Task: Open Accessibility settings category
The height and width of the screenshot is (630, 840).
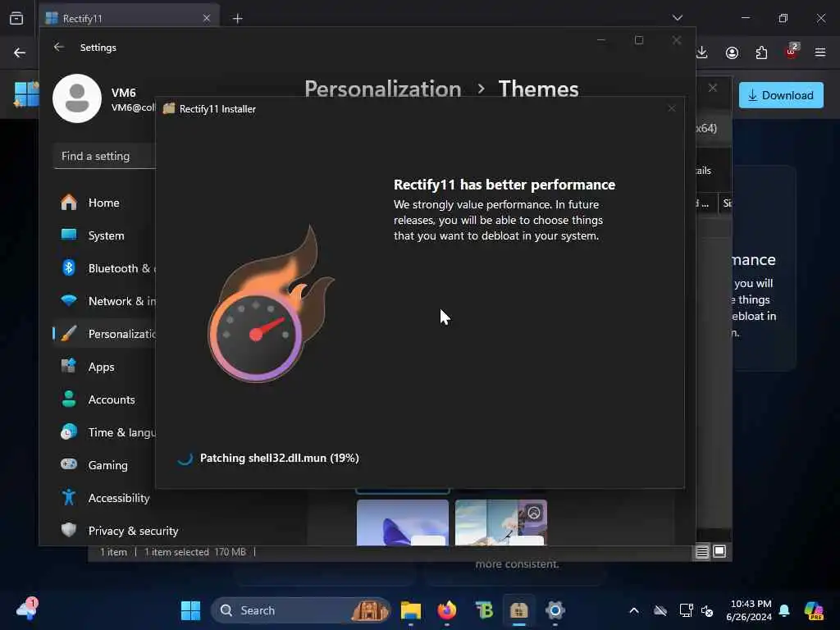Action: (104, 498)
